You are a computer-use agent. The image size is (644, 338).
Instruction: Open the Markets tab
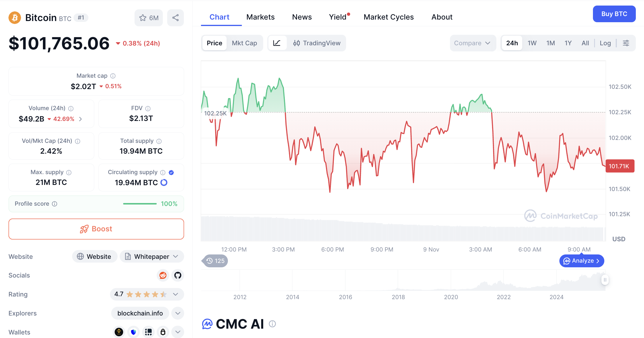click(x=260, y=17)
